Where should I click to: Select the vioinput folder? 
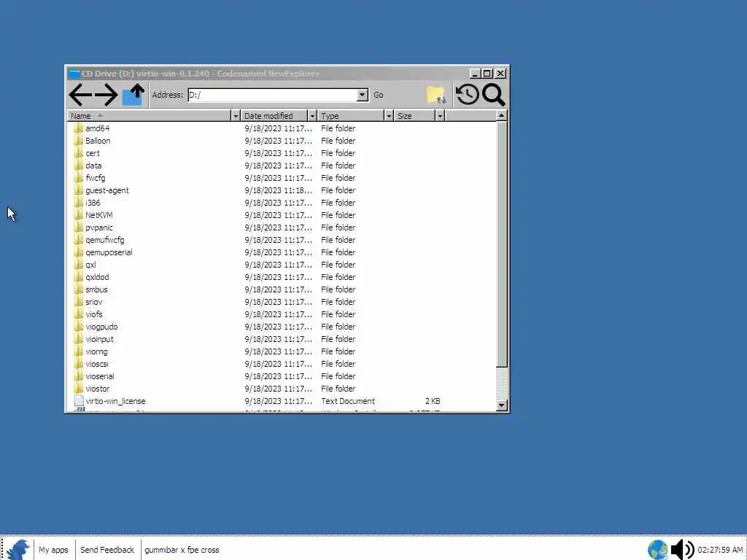click(x=99, y=338)
